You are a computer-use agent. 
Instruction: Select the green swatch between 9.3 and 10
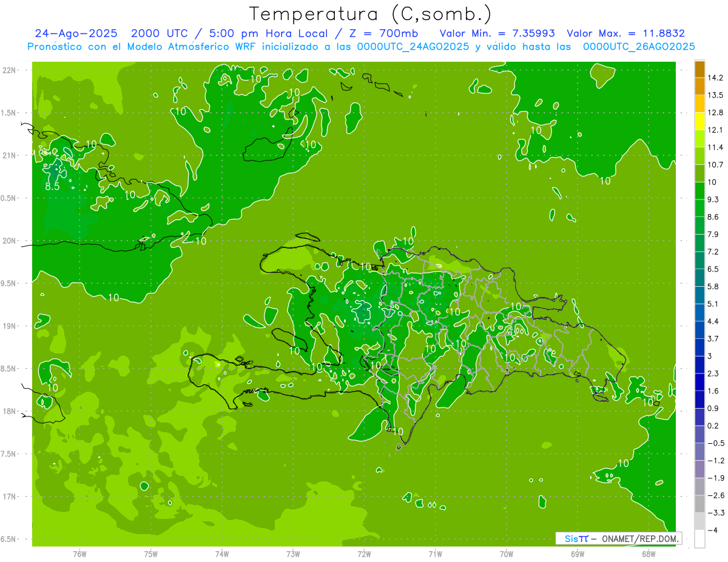(699, 190)
